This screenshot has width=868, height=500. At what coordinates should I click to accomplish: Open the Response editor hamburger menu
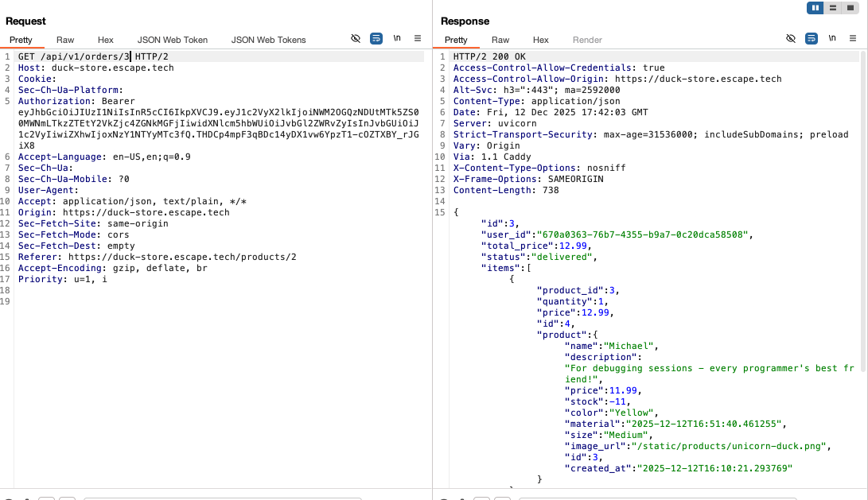[x=853, y=37]
